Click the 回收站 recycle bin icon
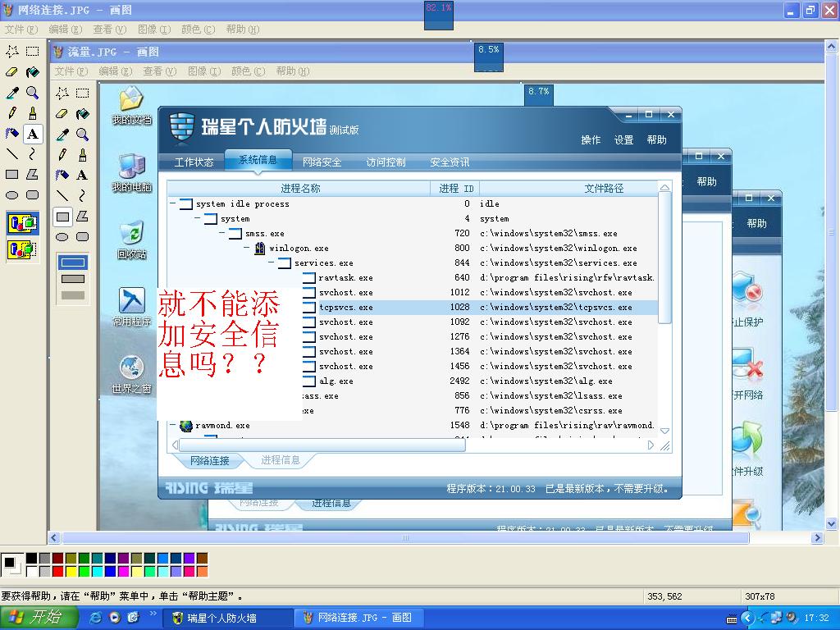Image resolution: width=840 pixels, height=630 pixels. tap(132, 240)
